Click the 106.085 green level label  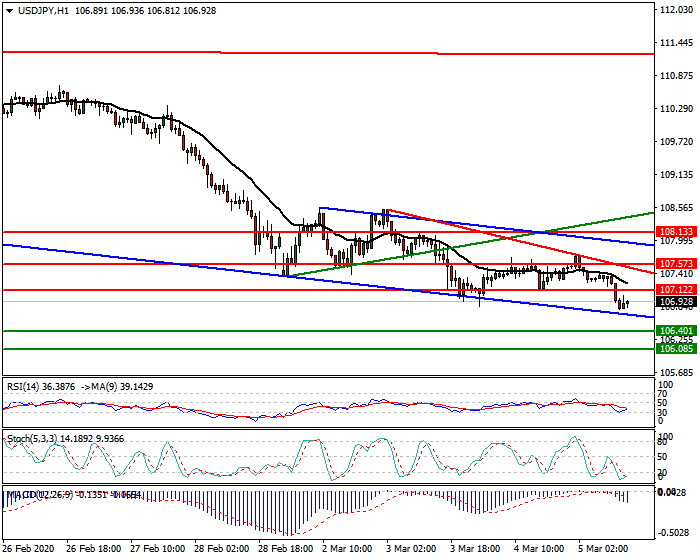[x=676, y=349]
